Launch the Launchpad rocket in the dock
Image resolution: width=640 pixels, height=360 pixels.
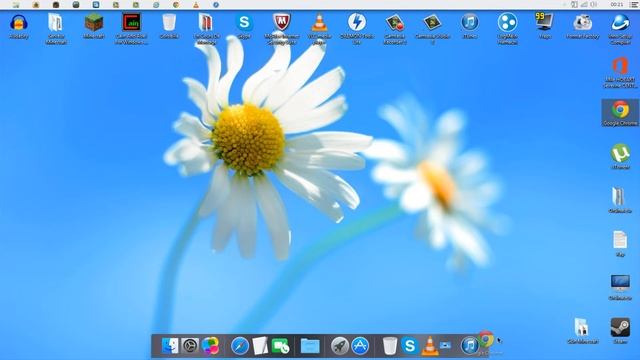[x=340, y=346]
